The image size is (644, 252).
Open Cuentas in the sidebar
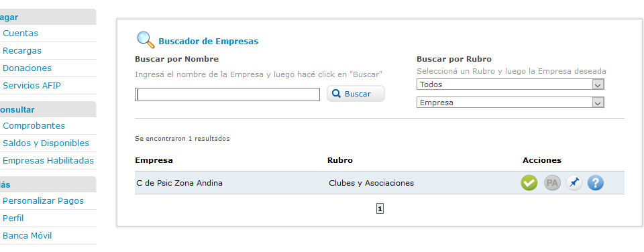pyautogui.click(x=21, y=34)
